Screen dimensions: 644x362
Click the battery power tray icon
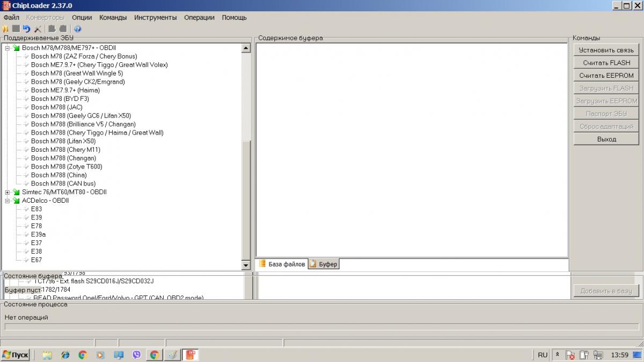[x=585, y=355]
